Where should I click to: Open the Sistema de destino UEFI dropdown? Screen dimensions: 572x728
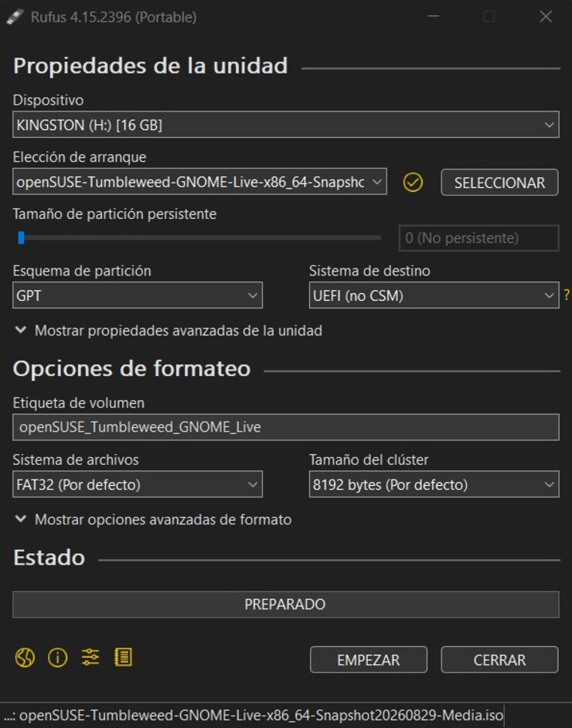click(434, 296)
